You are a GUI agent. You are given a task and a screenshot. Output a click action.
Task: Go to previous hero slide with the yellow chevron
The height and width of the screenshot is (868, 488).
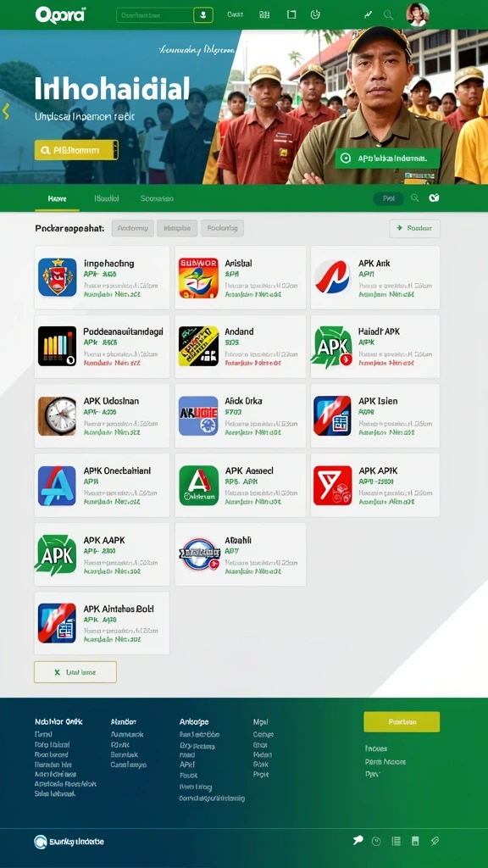tap(6, 111)
